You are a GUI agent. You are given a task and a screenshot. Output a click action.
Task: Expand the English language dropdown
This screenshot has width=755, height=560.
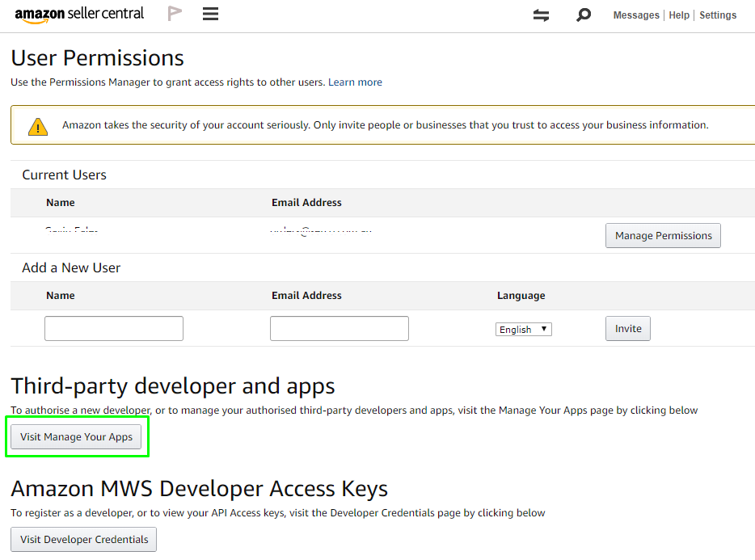[x=523, y=329]
